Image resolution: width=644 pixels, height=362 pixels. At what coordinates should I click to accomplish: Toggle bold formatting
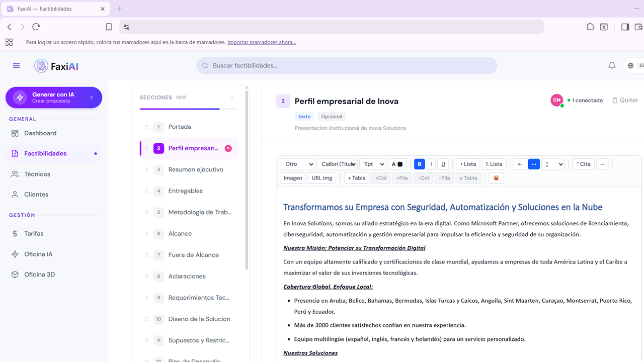coord(419,164)
